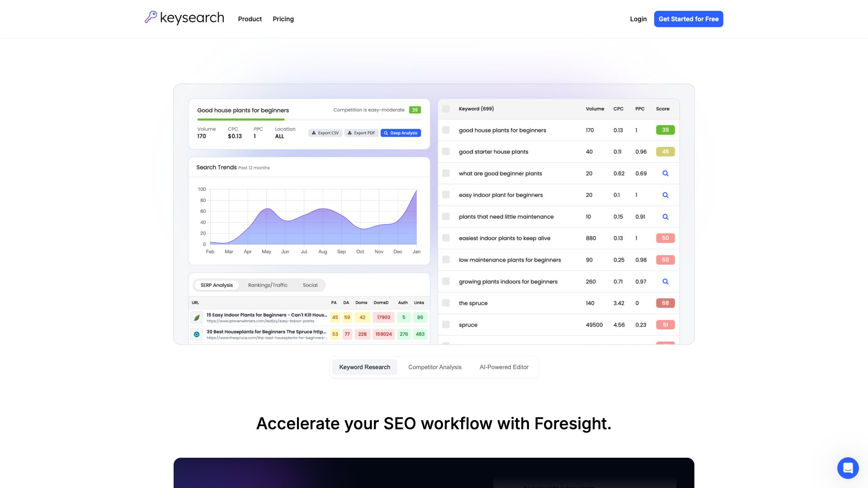
Task: Click the Login link
Action: (x=638, y=19)
